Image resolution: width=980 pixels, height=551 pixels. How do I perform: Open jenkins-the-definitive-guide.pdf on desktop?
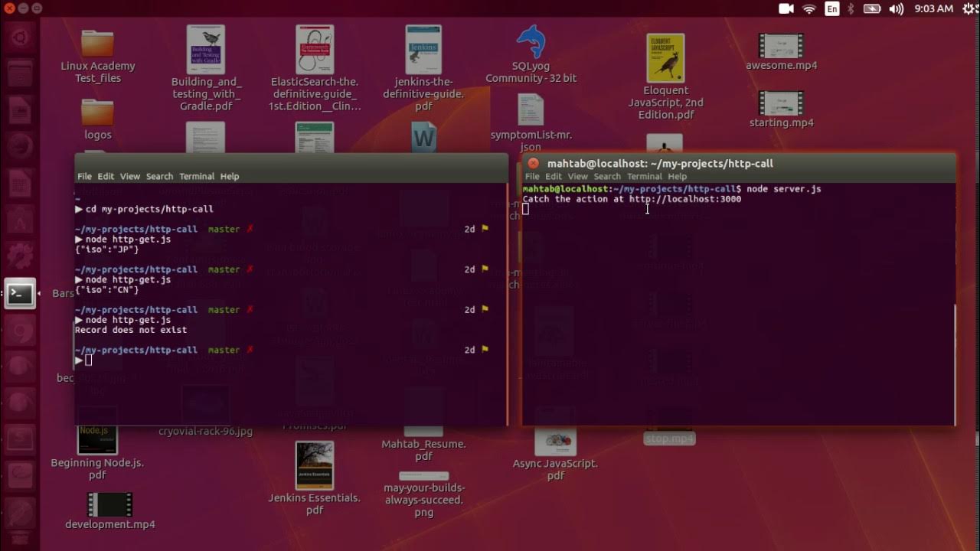point(423,49)
